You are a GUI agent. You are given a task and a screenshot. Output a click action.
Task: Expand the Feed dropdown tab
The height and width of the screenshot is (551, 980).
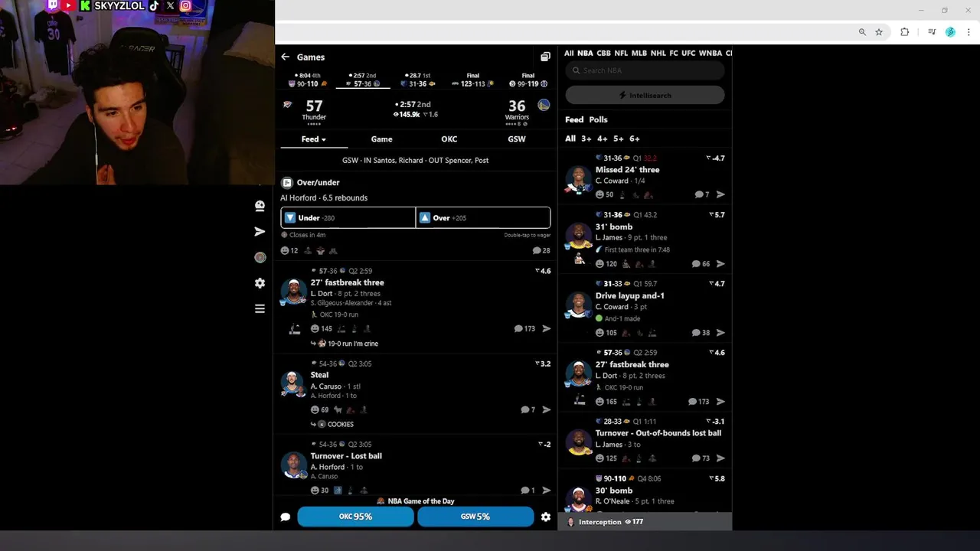coord(314,139)
